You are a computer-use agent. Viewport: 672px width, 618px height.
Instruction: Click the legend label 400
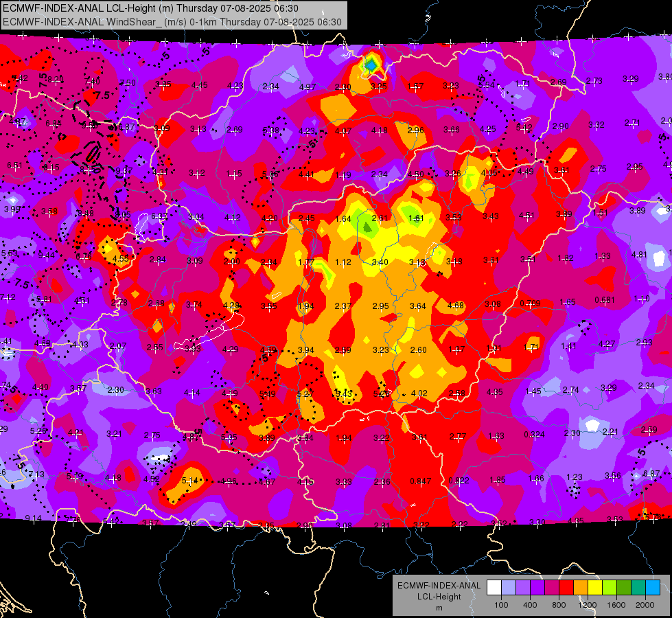(x=530, y=605)
